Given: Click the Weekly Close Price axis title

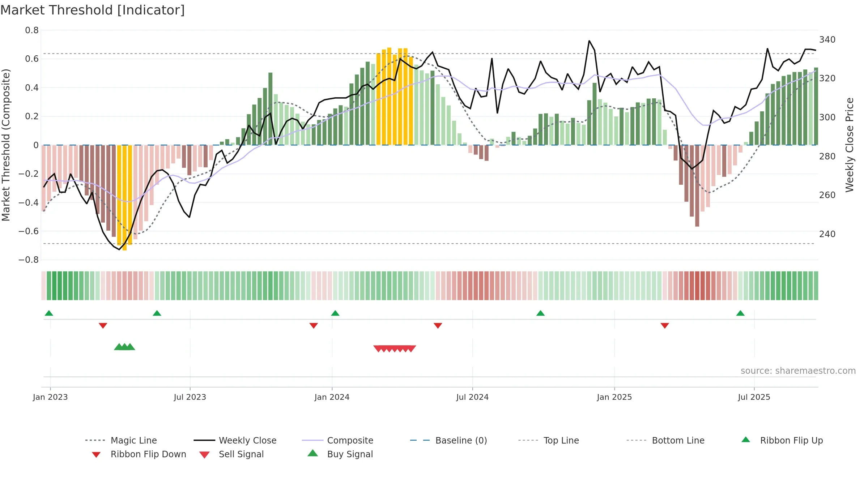Looking at the screenshot, I should [x=850, y=145].
